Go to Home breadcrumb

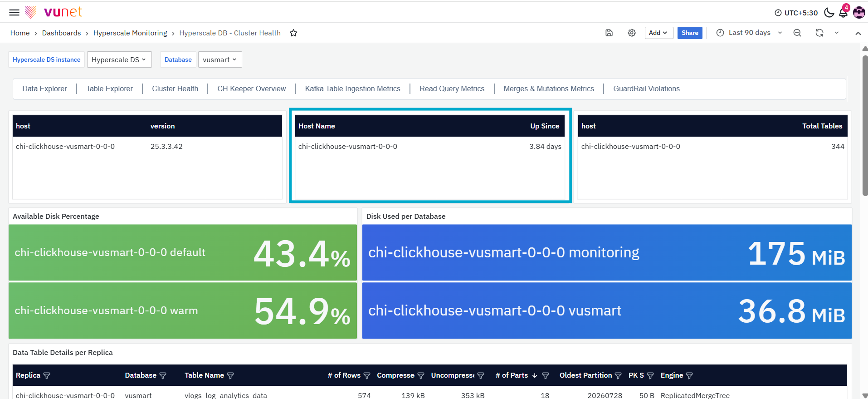pyautogui.click(x=20, y=33)
